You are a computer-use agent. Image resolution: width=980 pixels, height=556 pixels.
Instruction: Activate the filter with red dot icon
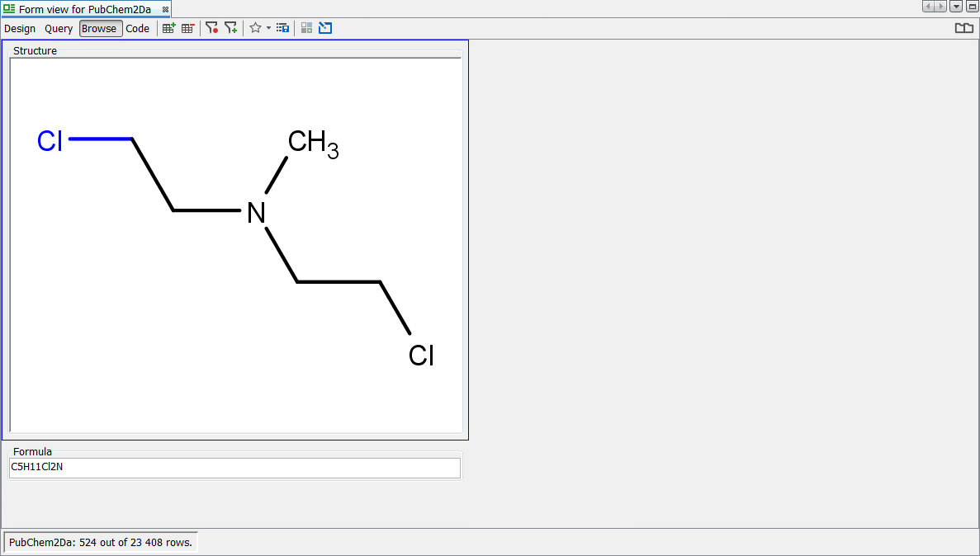point(212,28)
